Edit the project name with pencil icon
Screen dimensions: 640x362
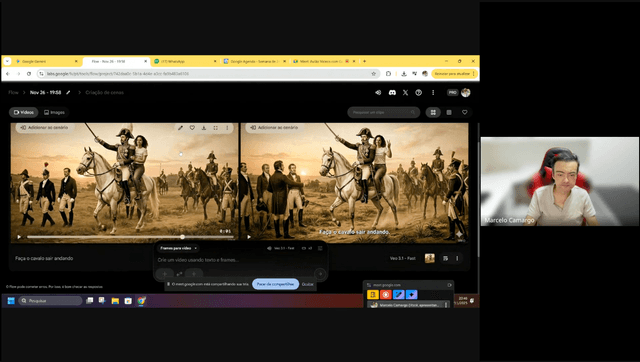point(68,93)
